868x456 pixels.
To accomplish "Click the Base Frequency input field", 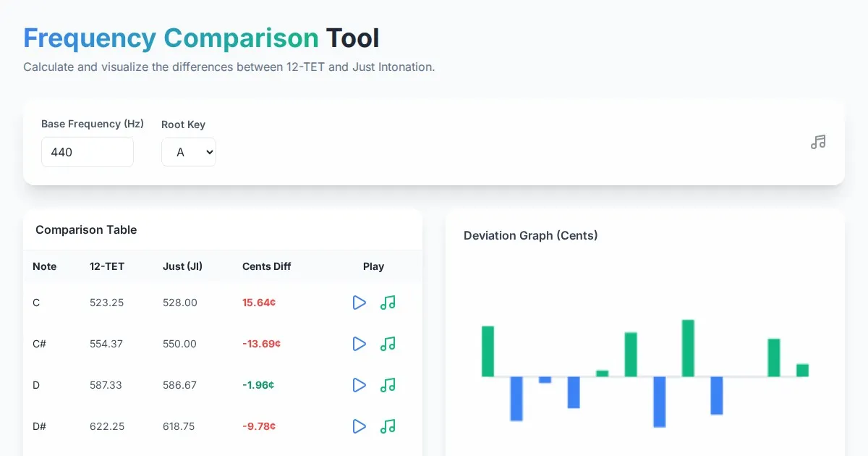I will pos(87,152).
